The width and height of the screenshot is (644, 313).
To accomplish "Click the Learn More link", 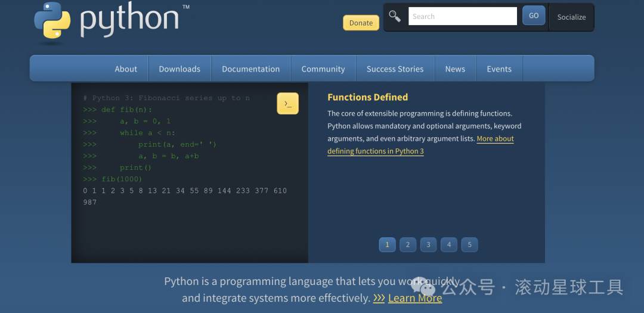I will click(x=415, y=298).
